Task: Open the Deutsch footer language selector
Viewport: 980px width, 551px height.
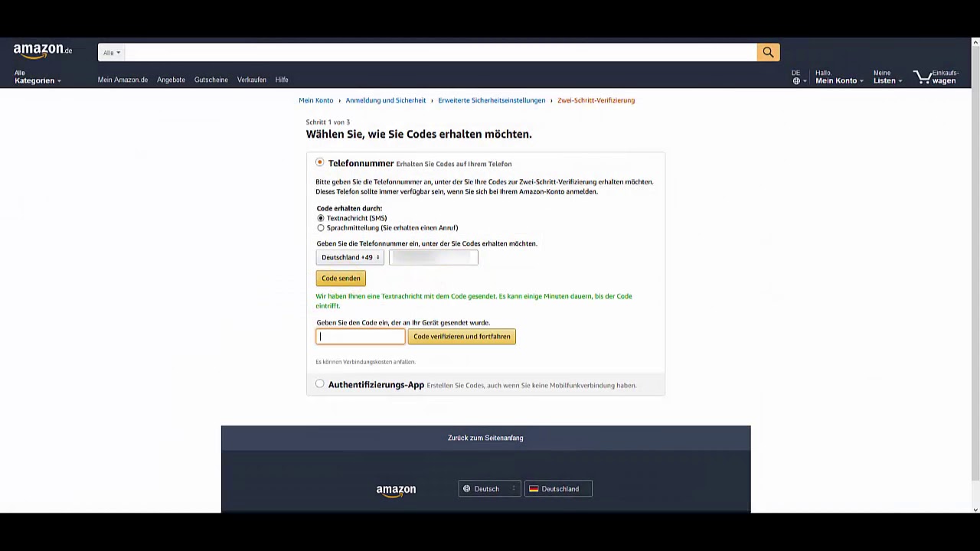Action: click(x=489, y=489)
